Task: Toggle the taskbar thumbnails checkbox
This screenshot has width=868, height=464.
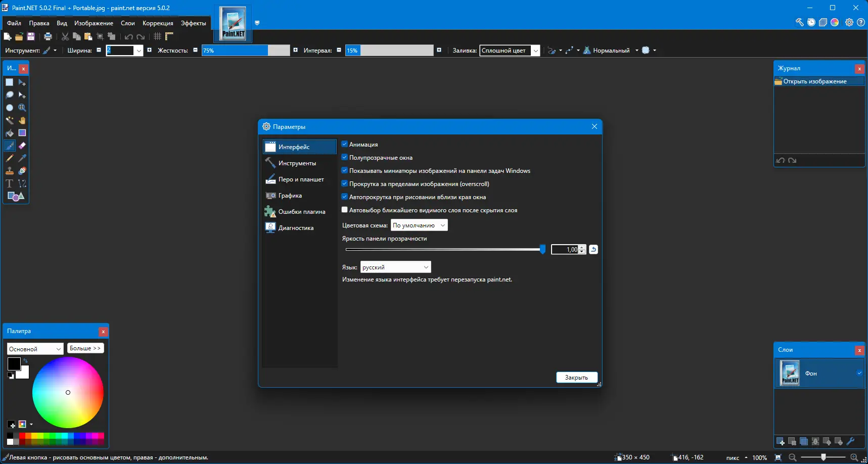Action: click(x=345, y=170)
